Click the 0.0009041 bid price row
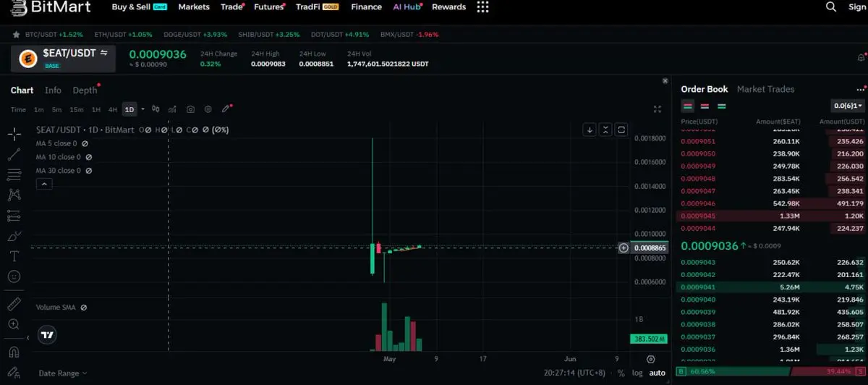868x385 pixels. (x=770, y=287)
